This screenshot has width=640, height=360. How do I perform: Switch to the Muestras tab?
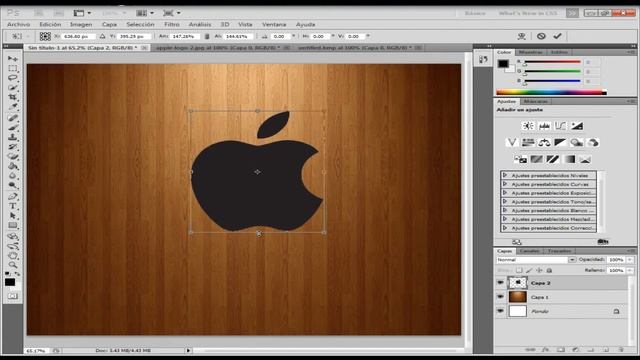(x=530, y=52)
